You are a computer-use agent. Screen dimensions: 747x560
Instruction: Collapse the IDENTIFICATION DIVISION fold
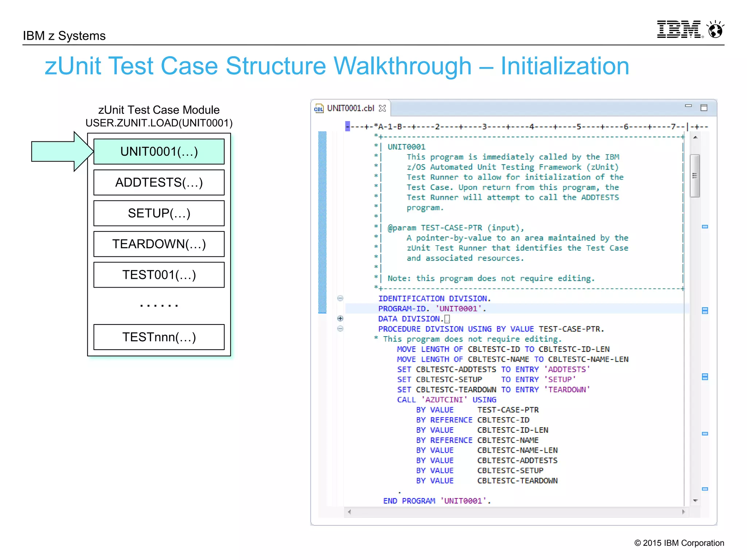[x=340, y=298]
